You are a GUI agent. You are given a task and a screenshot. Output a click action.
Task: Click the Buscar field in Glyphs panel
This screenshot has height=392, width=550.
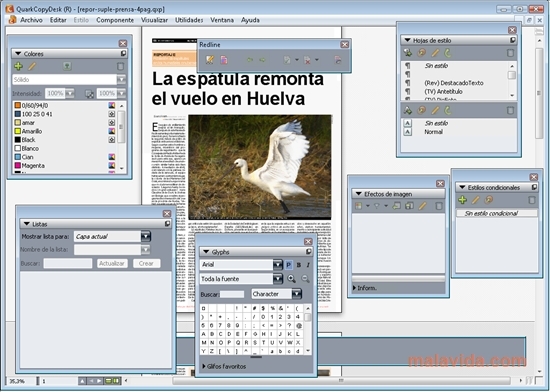(x=232, y=294)
